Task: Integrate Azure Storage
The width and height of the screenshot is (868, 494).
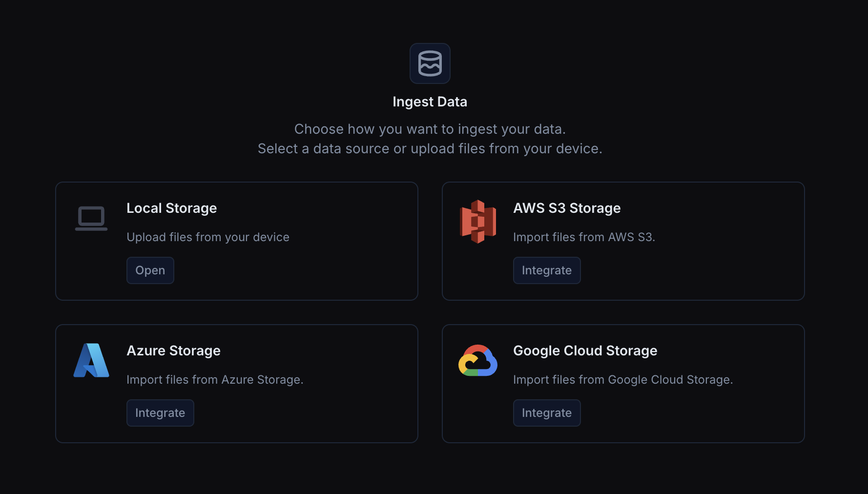Action: [160, 412]
